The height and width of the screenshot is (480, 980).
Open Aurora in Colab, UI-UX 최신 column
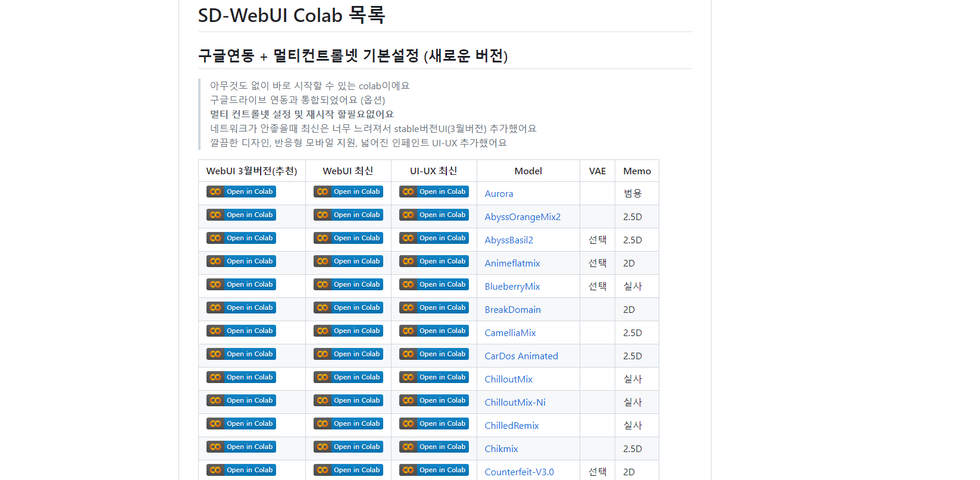[x=434, y=192]
